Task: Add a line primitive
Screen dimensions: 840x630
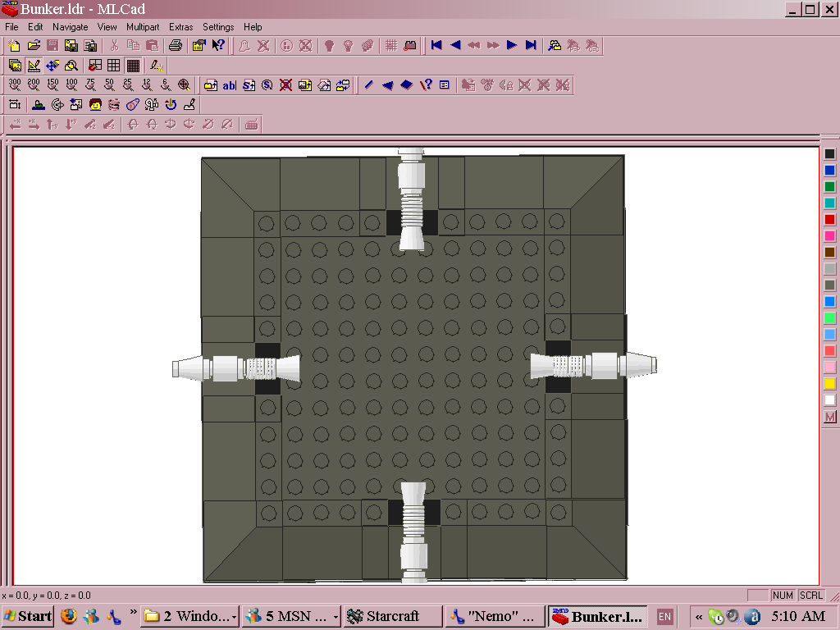Action: (368, 84)
